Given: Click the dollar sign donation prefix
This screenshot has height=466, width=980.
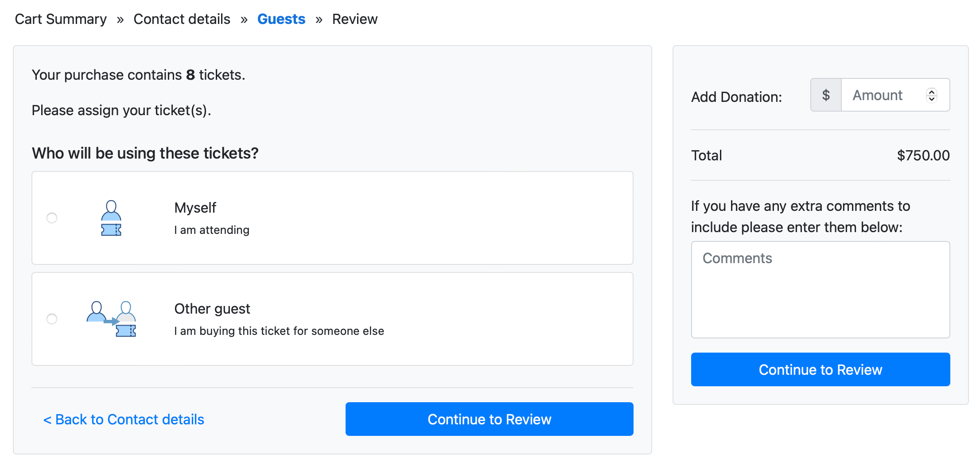Looking at the screenshot, I should click(x=826, y=95).
